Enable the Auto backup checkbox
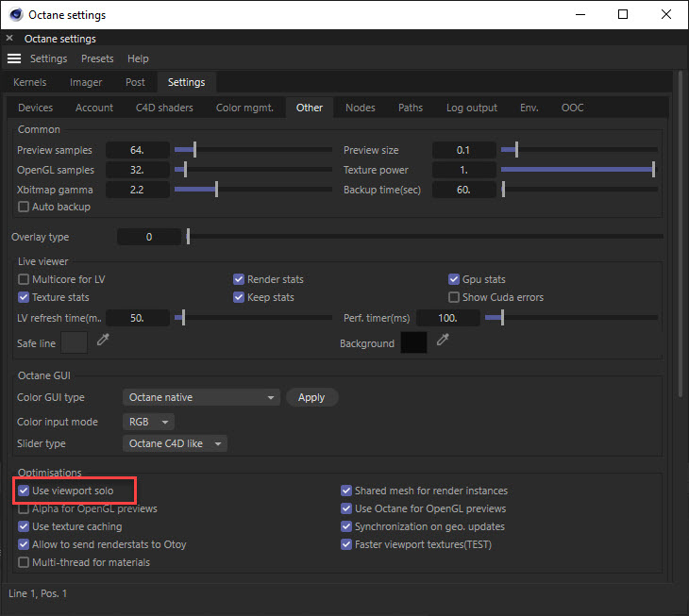The image size is (689, 616). click(x=24, y=207)
